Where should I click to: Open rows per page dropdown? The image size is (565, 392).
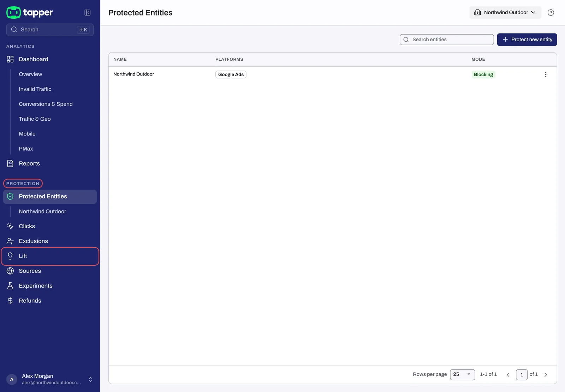462,374
